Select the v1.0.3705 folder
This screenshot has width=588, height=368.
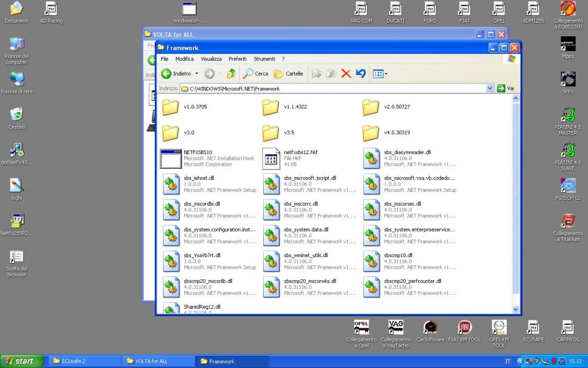[184, 107]
